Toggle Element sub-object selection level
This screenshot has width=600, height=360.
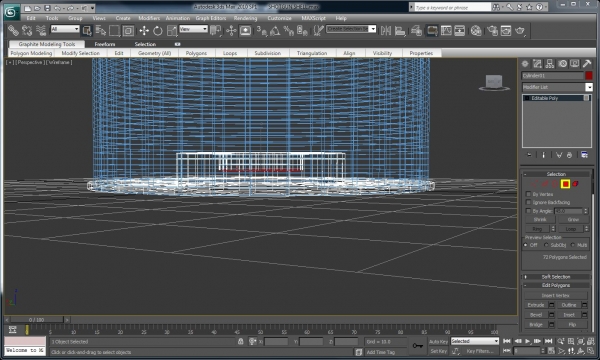click(x=575, y=184)
